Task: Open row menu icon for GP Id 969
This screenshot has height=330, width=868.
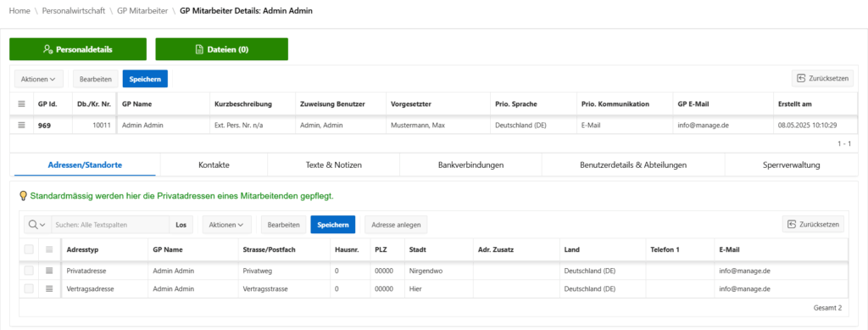Action: pos(21,126)
